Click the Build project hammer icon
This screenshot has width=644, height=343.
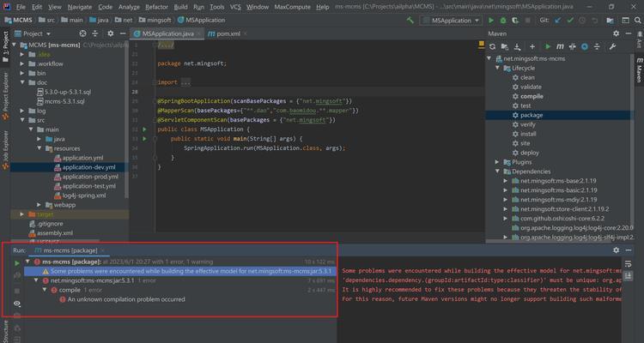(x=410, y=20)
